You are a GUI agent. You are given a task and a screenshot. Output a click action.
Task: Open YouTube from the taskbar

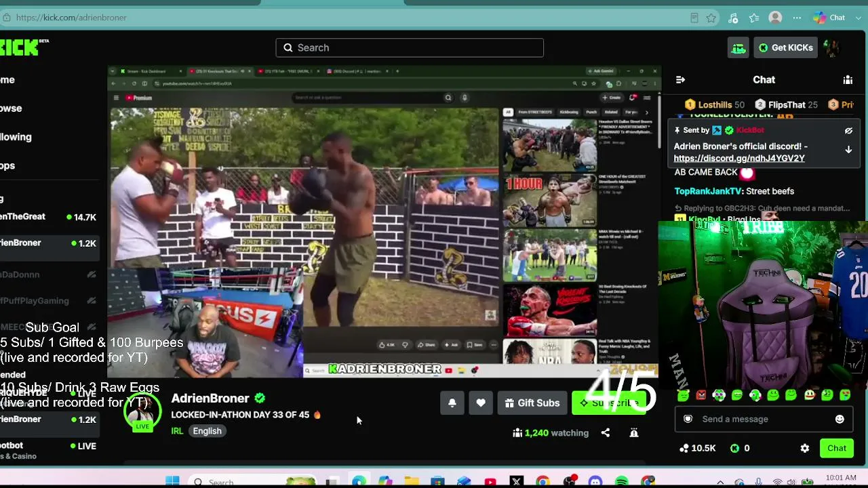(x=490, y=482)
